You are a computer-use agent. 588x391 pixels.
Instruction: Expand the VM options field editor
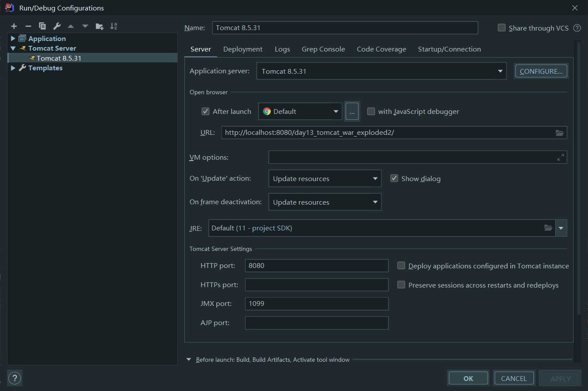560,158
